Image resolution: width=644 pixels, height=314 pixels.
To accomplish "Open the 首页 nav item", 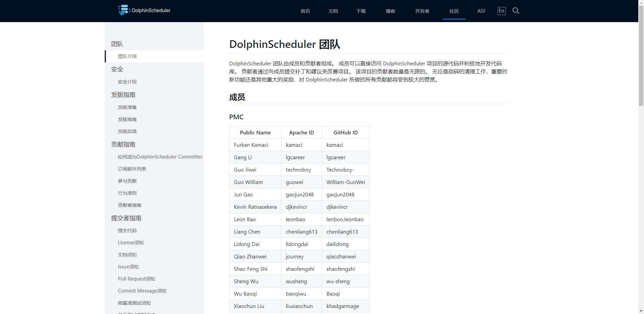I will (x=305, y=11).
